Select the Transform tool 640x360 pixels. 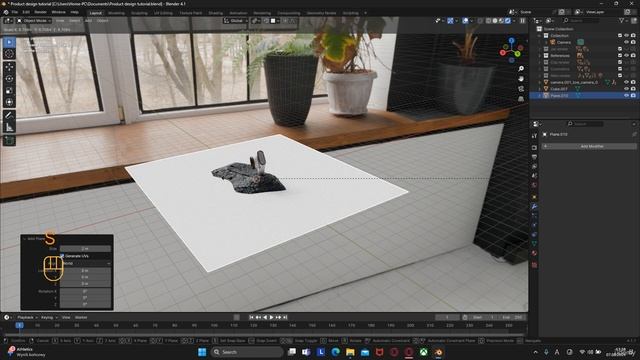[x=9, y=102]
